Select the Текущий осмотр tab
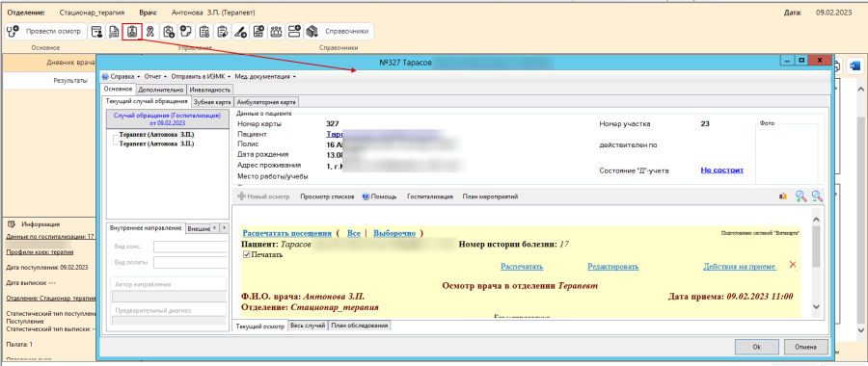 pos(259,327)
